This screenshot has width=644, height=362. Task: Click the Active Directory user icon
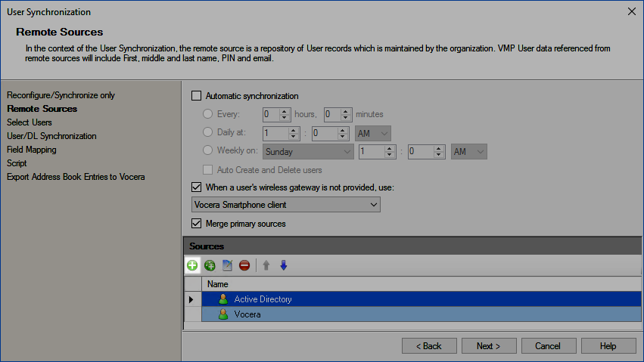(x=223, y=299)
